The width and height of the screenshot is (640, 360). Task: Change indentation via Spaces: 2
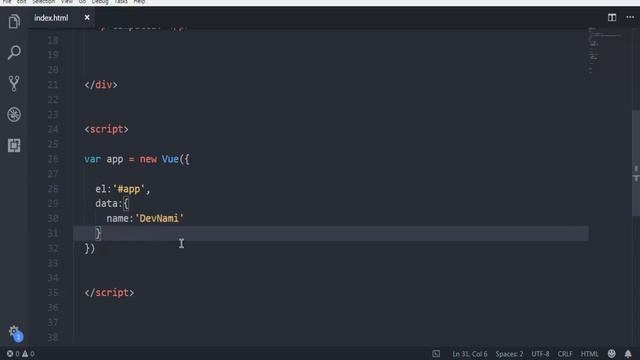pos(509,354)
